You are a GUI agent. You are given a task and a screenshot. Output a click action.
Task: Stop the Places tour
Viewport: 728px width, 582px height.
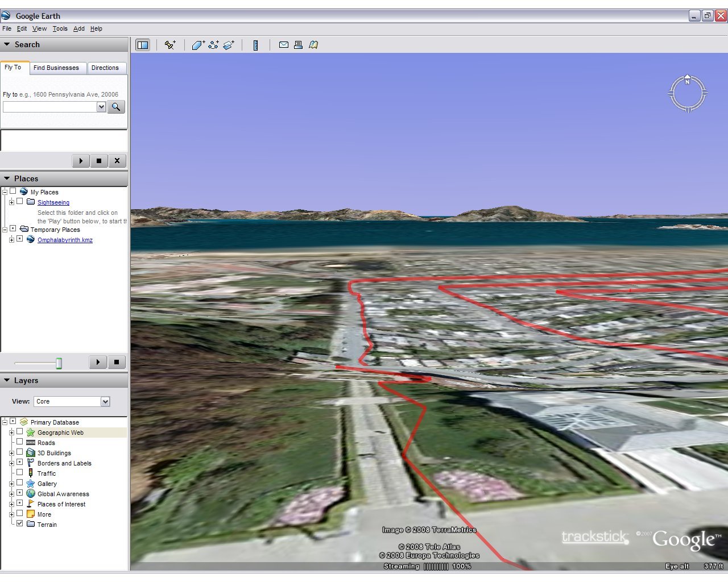click(117, 362)
